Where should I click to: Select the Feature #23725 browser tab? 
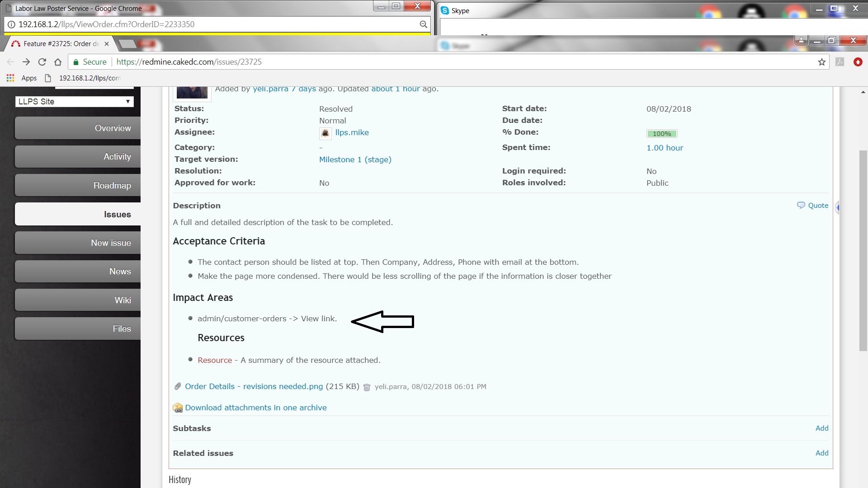[x=61, y=44]
